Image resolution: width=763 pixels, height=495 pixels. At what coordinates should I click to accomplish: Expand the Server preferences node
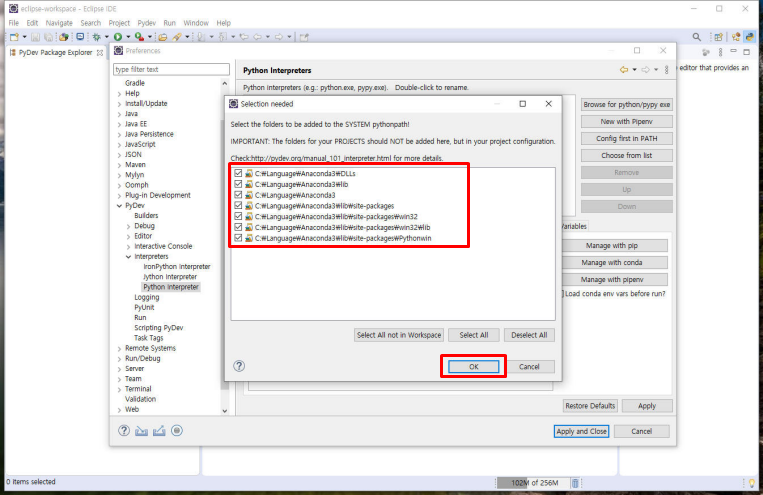pos(120,369)
